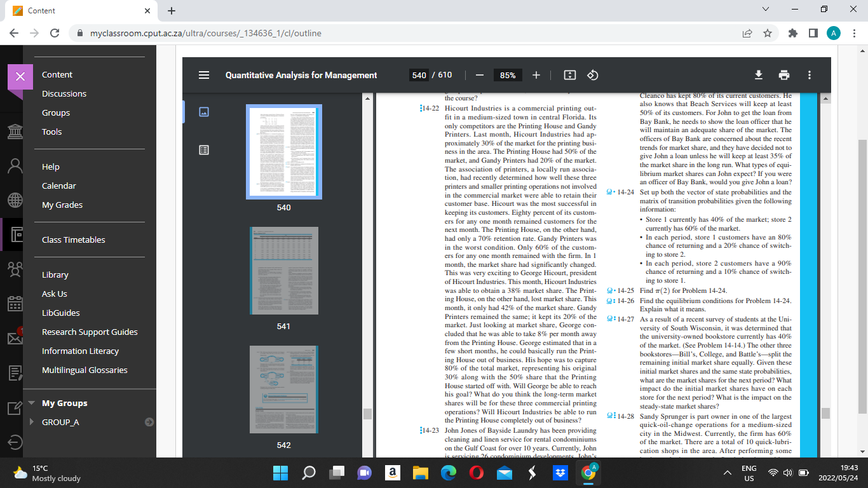868x488 pixels.
Task: Open the weather widget on taskbar
Action: coord(47,473)
